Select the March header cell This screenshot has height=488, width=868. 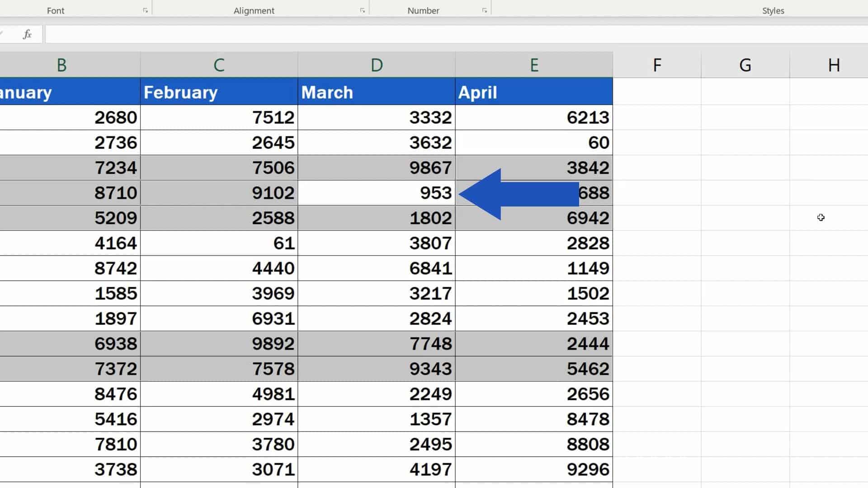376,92
